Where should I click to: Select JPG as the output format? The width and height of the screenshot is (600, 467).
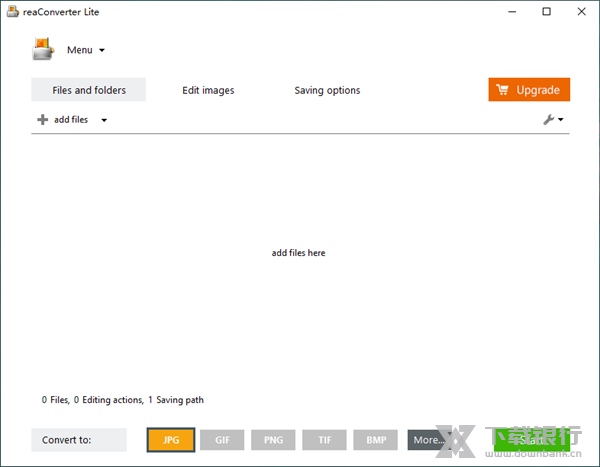pos(170,440)
